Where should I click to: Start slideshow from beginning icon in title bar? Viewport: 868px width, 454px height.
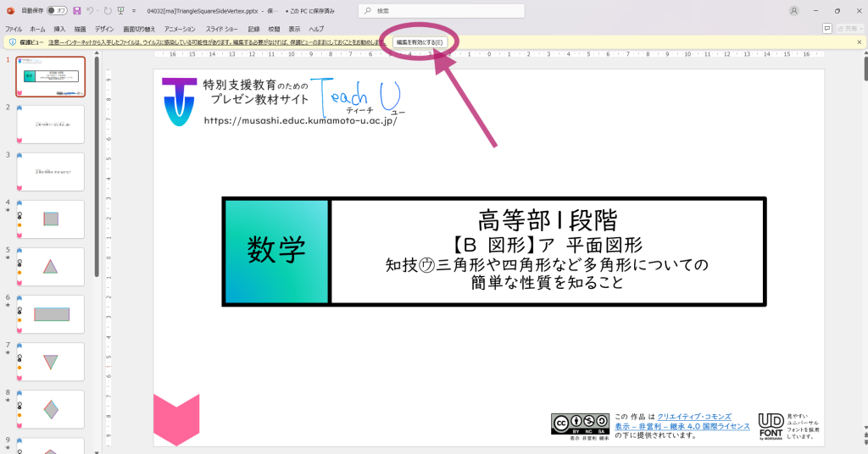coord(121,11)
